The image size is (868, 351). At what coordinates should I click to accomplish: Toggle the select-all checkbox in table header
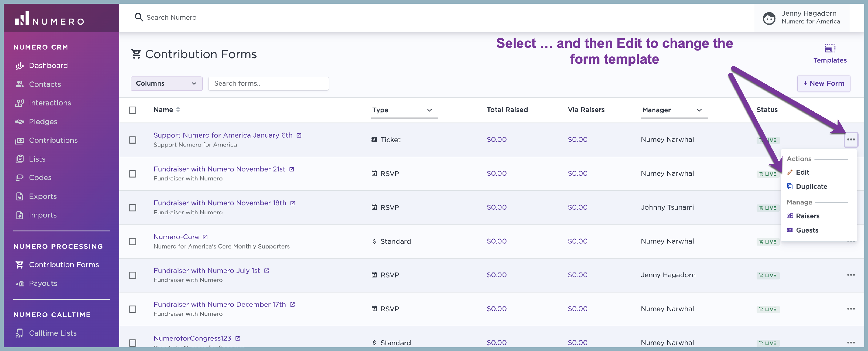click(133, 110)
